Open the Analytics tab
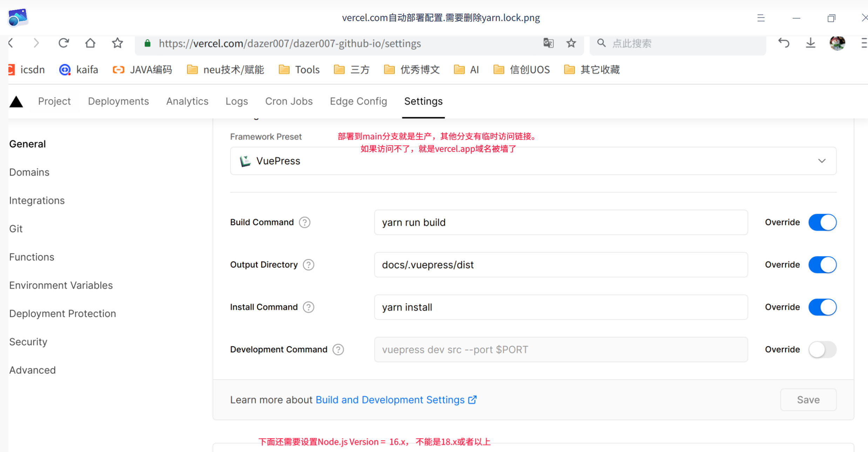The image size is (868, 452). coord(187,101)
